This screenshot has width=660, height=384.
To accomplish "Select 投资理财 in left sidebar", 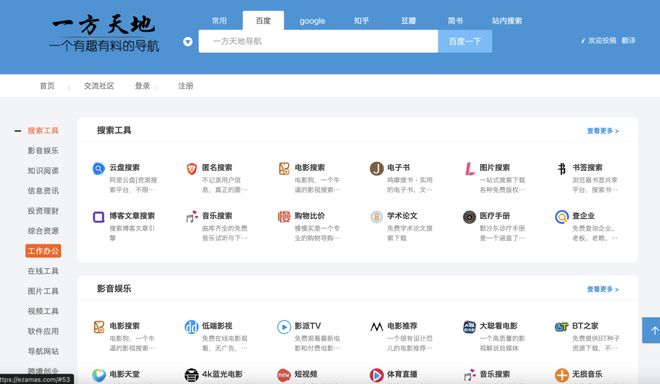I will click(43, 211).
